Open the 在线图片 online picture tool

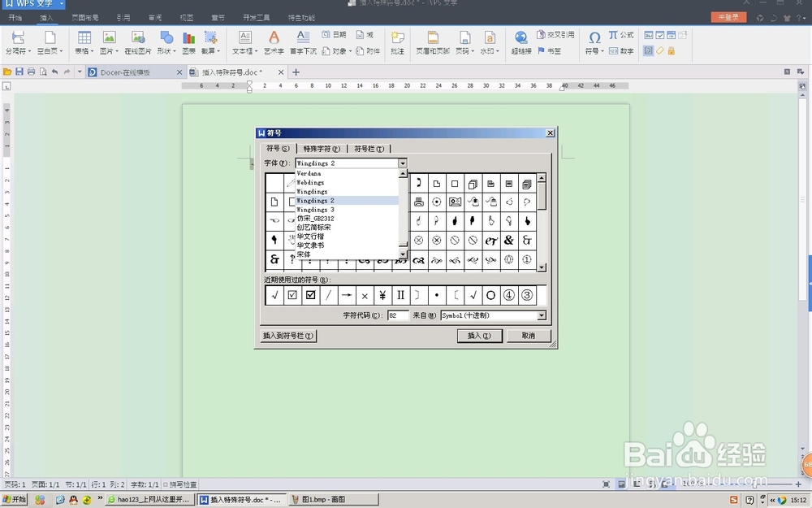tap(138, 42)
